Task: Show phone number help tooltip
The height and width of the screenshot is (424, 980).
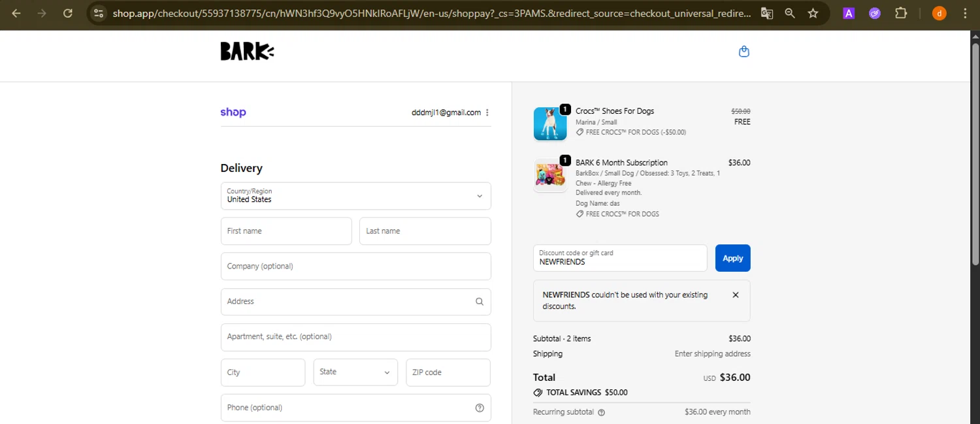Action: (480, 408)
